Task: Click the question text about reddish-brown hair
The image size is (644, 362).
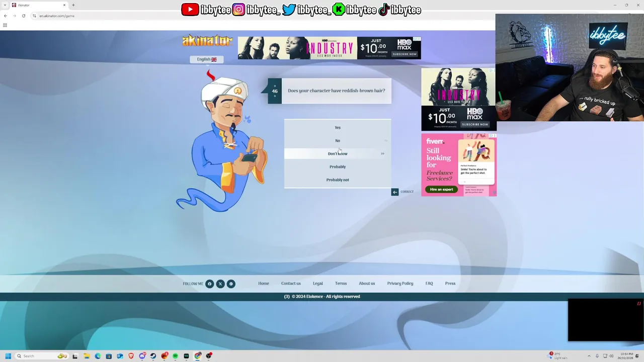Action: pos(337,90)
